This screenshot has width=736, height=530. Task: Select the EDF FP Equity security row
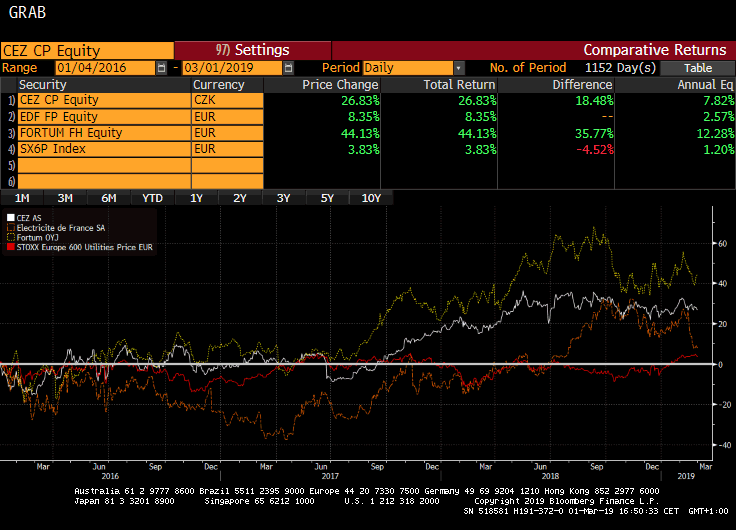coord(104,117)
